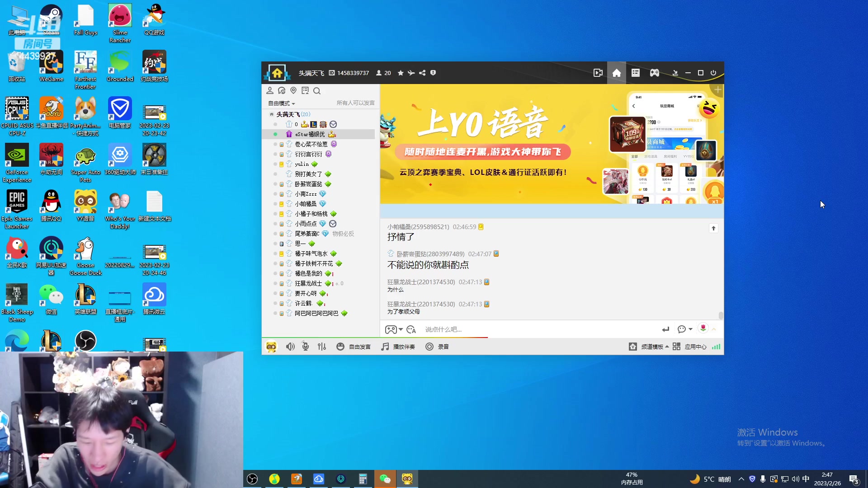
Task: Click the 自由发言 free speech button
Action: coord(354,347)
